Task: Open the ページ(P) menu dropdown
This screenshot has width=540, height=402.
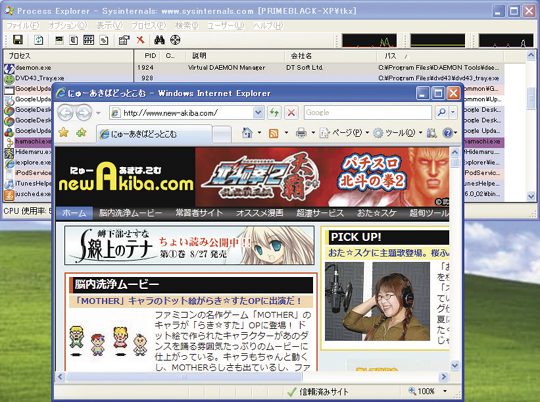Action: [344, 133]
